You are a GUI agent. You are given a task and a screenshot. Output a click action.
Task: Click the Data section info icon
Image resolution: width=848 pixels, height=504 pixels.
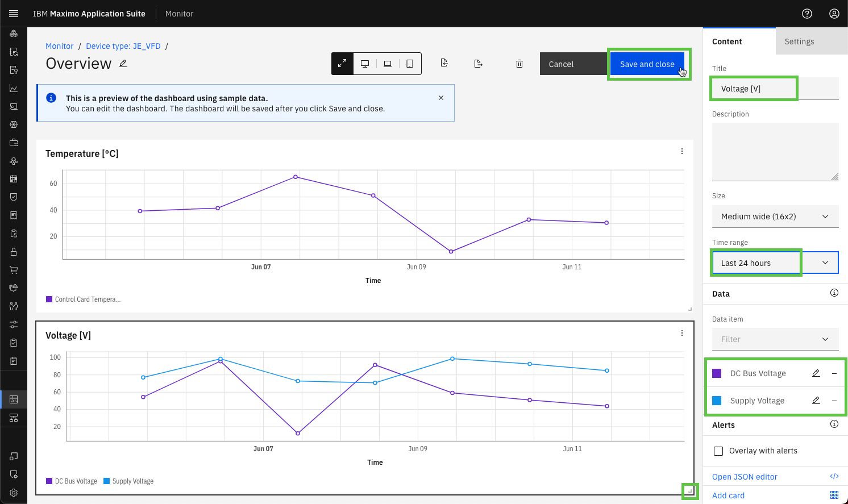click(834, 293)
